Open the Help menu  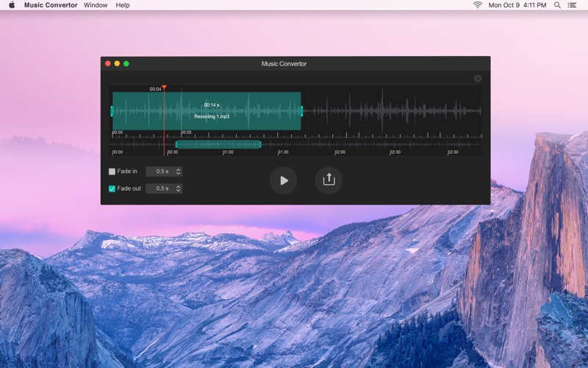tap(123, 5)
